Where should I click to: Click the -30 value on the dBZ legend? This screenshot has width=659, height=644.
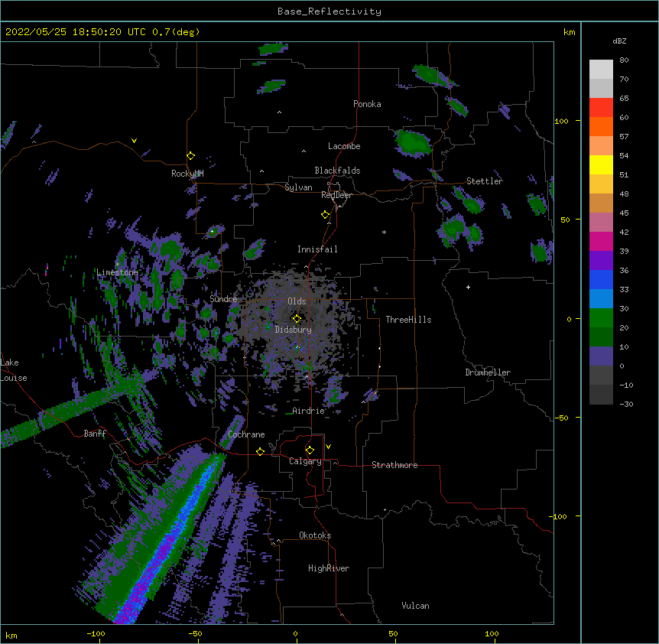(626, 404)
